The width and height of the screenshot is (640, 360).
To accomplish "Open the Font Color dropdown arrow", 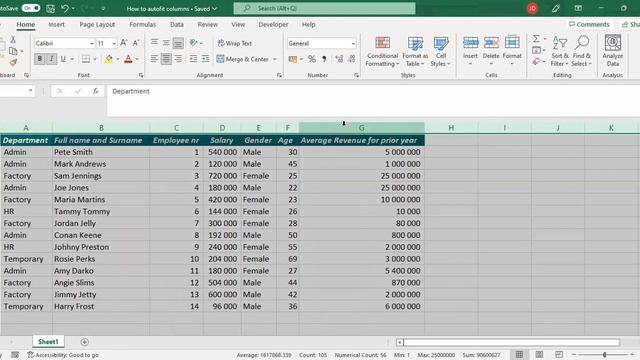I will [x=137, y=59].
